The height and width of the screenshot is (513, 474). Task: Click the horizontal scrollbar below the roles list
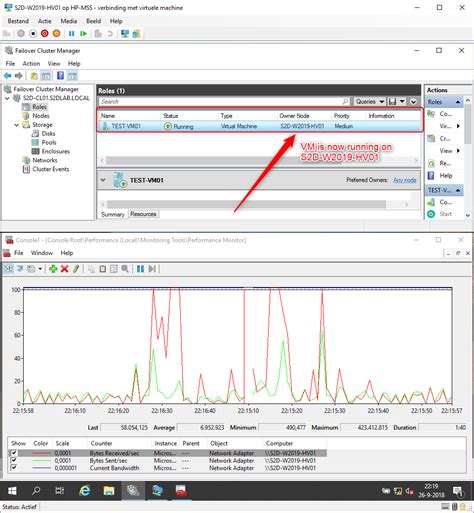click(x=259, y=161)
